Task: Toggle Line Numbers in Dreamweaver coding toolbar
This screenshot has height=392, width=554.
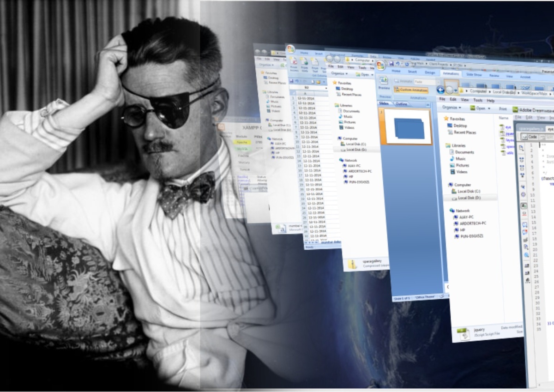Action: [x=524, y=205]
